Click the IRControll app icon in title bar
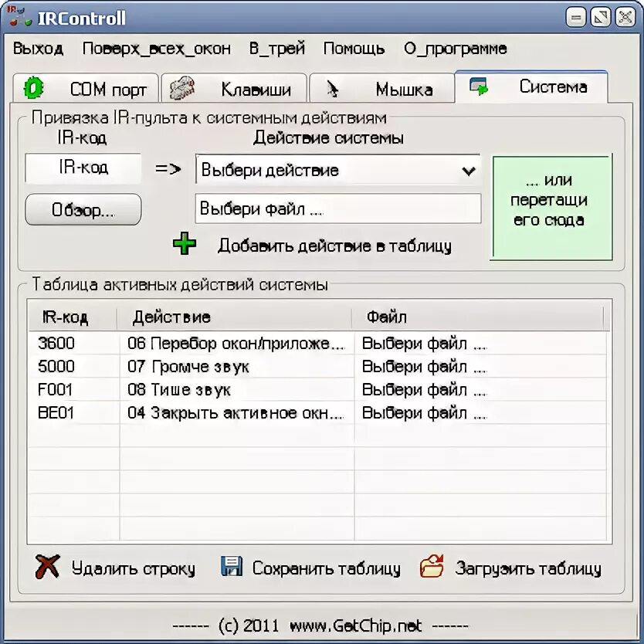This screenshot has height=644, width=644. click(19, 16)
